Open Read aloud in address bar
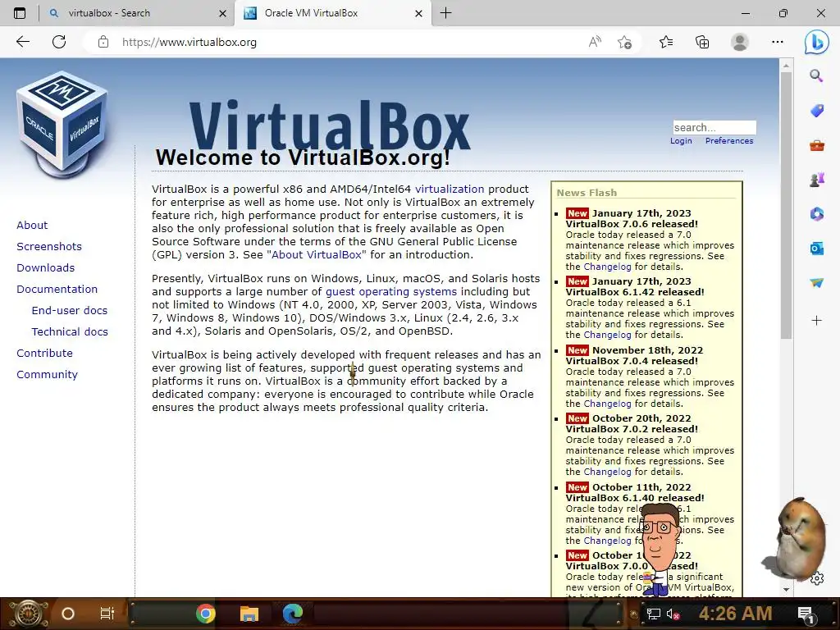840x630 pixels. click(x=595, y=42)
